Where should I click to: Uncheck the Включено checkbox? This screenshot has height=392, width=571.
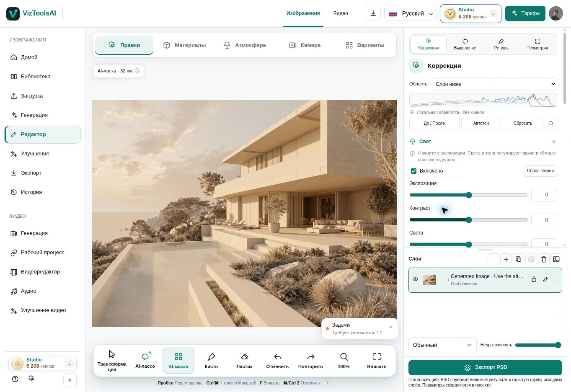pyautogui.click(x=413, y=171)
